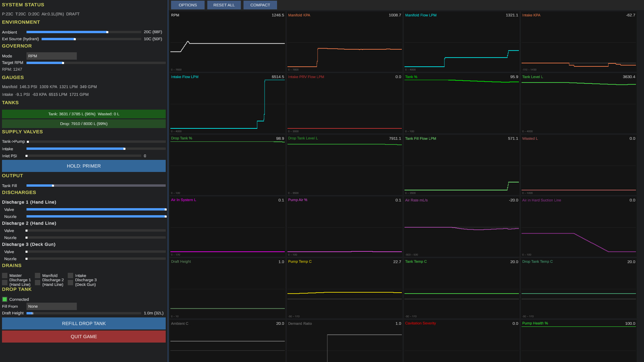This screenshot has width=644, height=362.
Task: Click the QUIT GAME button
Action: pos(84,337)
